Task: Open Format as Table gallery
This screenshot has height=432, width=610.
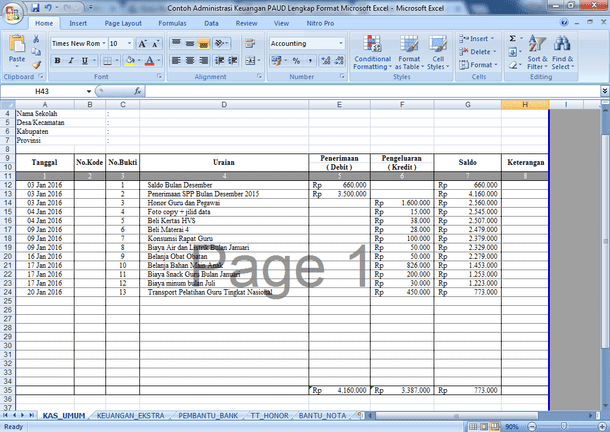Action: [x=409, y=52]
